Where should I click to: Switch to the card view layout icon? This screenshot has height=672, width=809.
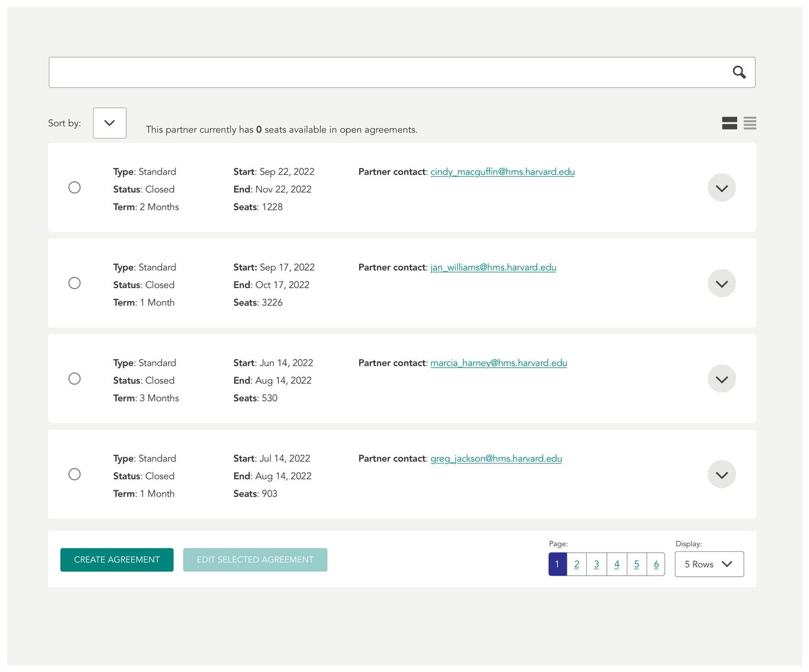click(729, 123)
